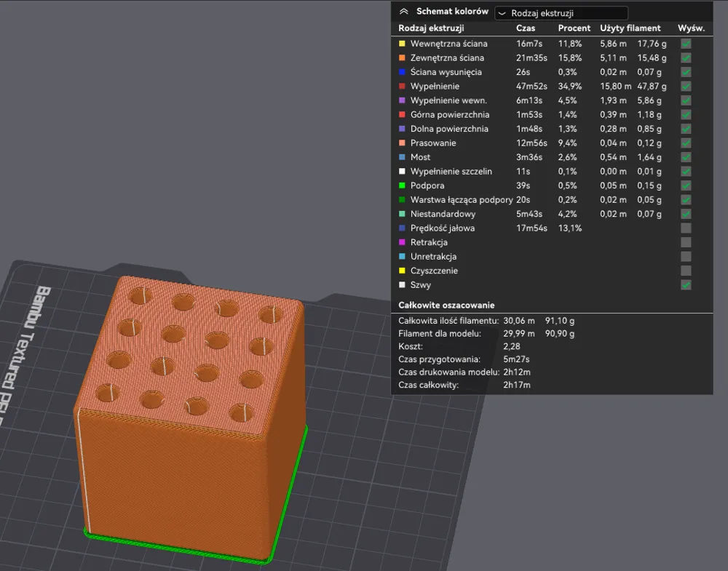Toggle Wypełnienie szczelin visibility checkbox
Viewport: 728px width, 571px height.
coord(686,171)
